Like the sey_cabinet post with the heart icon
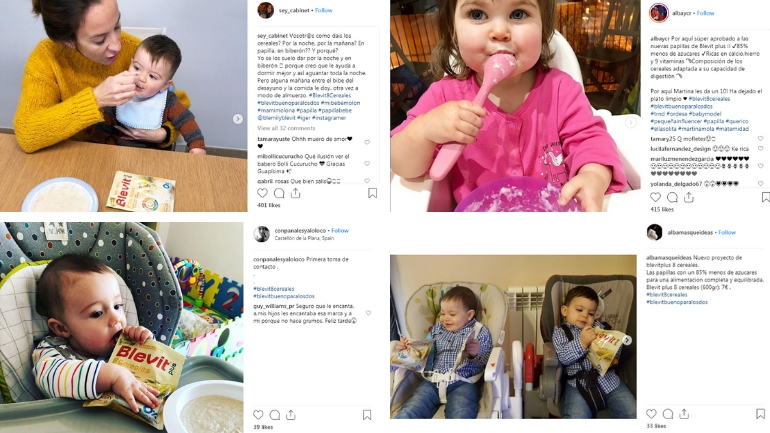This screenshot has height=433, width=770. coord(263,193)
